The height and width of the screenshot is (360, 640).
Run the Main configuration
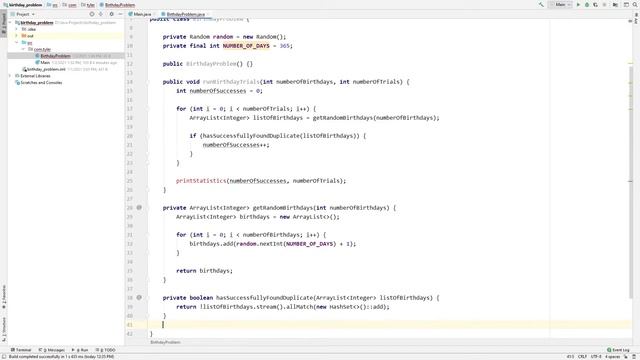pos(578,5)
